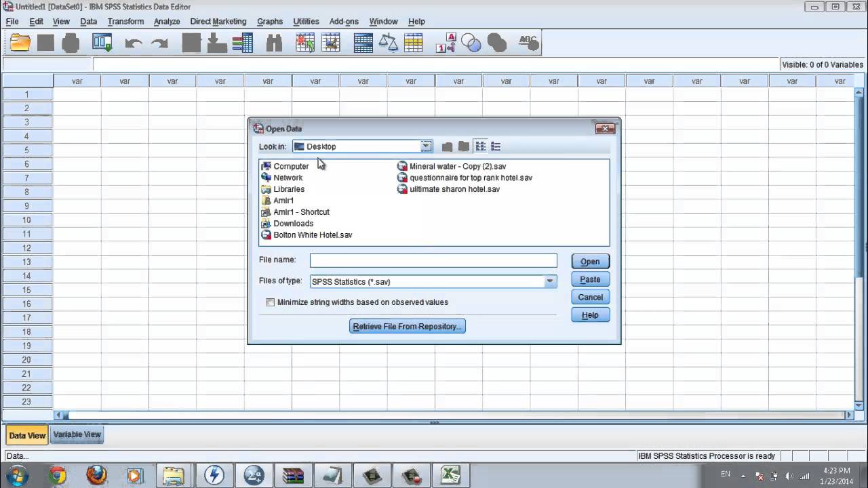Click the Weight cases scale icon

click(x=389, y=43)
